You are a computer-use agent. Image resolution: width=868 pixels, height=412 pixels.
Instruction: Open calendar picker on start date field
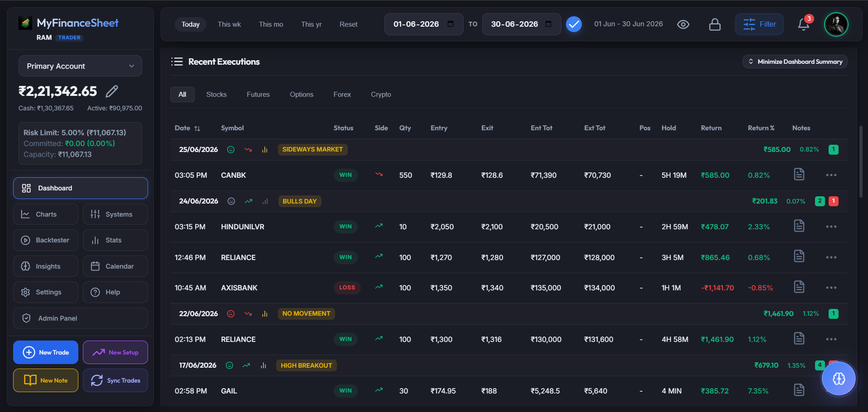pos(451,24)
